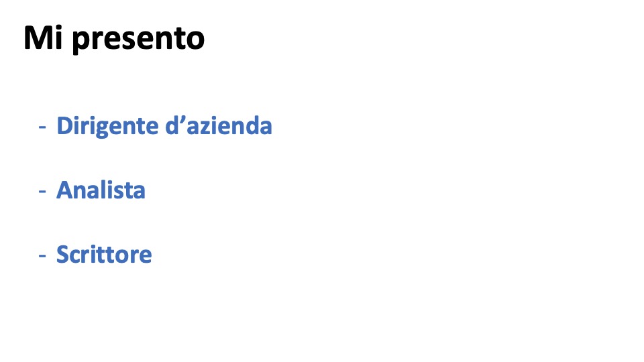
Task: Click the dash before 'Scrittore'
Action: [x=42, y=255]
